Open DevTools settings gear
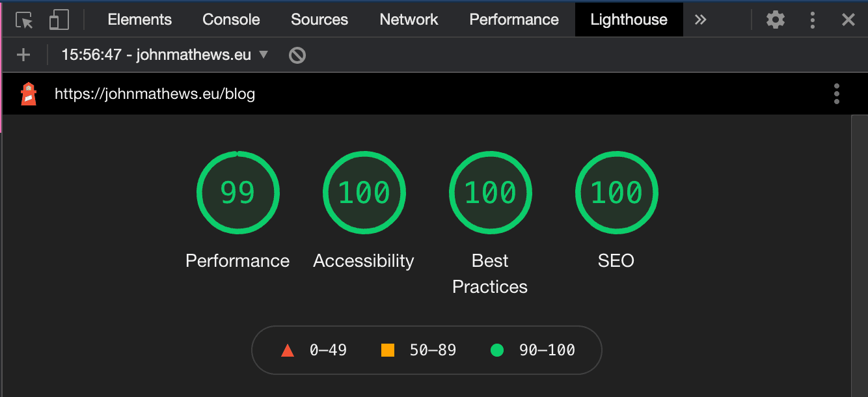 (x=776, y=20)
